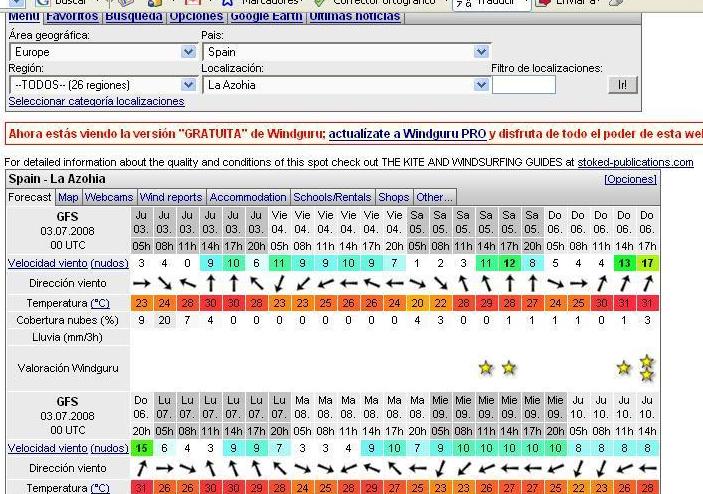Click the cloud cover 20 cell for Ju 03 08h
The height and width of the screenshot is (494, 703).
tap(164, 321)
